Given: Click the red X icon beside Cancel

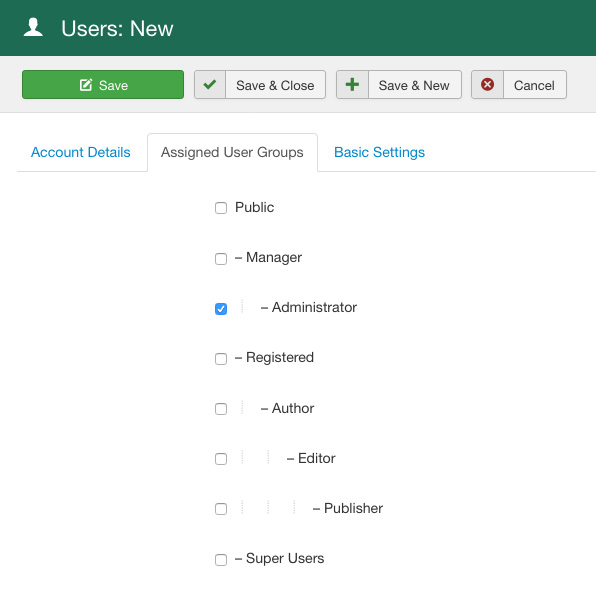Looking at the screenshot, I should (x=487, y=84).
